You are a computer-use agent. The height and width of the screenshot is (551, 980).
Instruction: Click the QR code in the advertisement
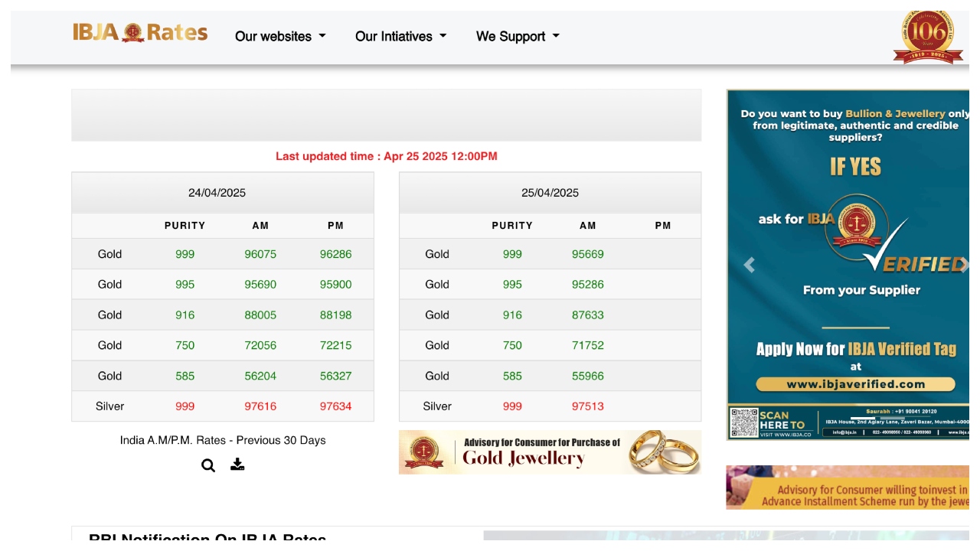743,423
